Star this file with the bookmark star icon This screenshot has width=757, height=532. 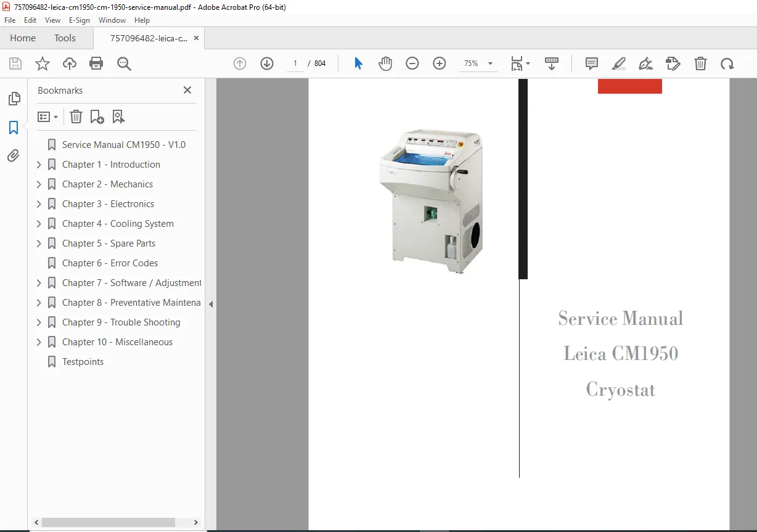tap(43, 63)
